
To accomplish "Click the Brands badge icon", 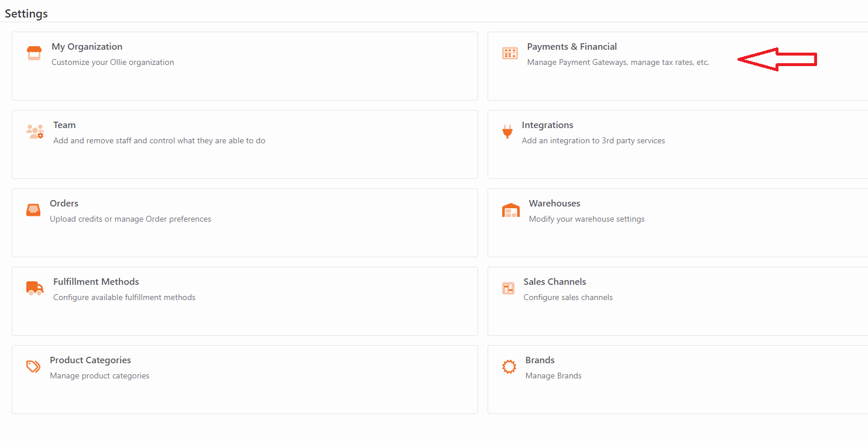I will (509, 367).
